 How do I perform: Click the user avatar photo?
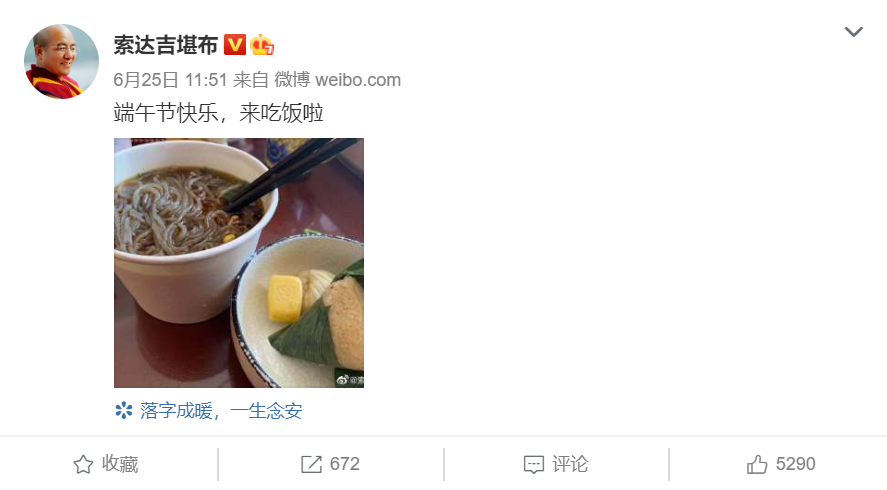pos(61,61)
